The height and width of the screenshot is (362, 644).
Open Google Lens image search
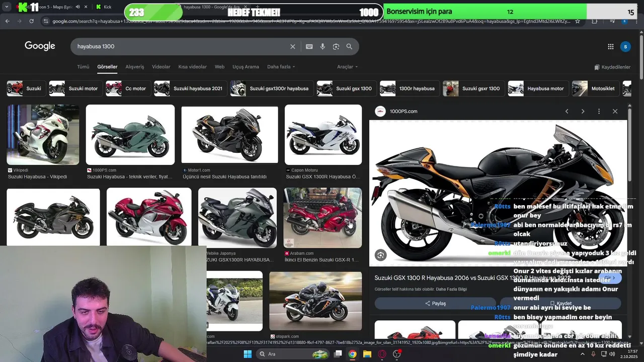(x=336, y=46)
